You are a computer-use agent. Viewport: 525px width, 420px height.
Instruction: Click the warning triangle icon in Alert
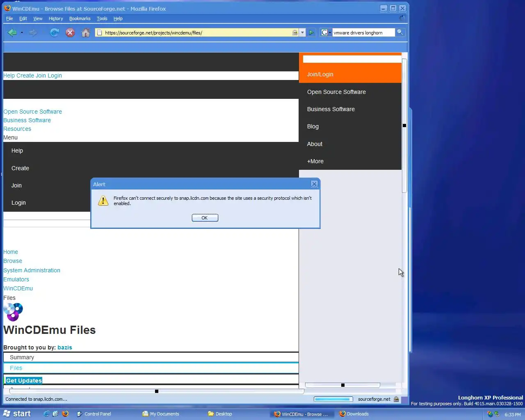tap(103, 201)
